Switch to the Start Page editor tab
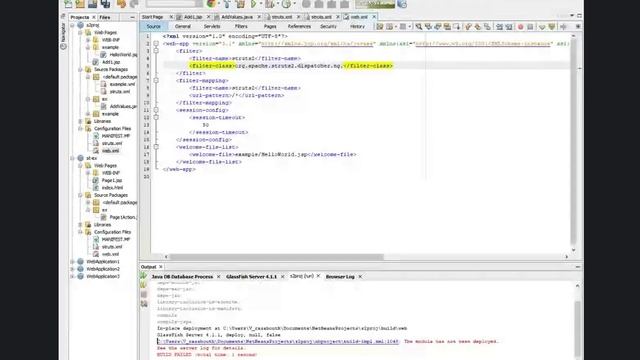 click(153, 17)
